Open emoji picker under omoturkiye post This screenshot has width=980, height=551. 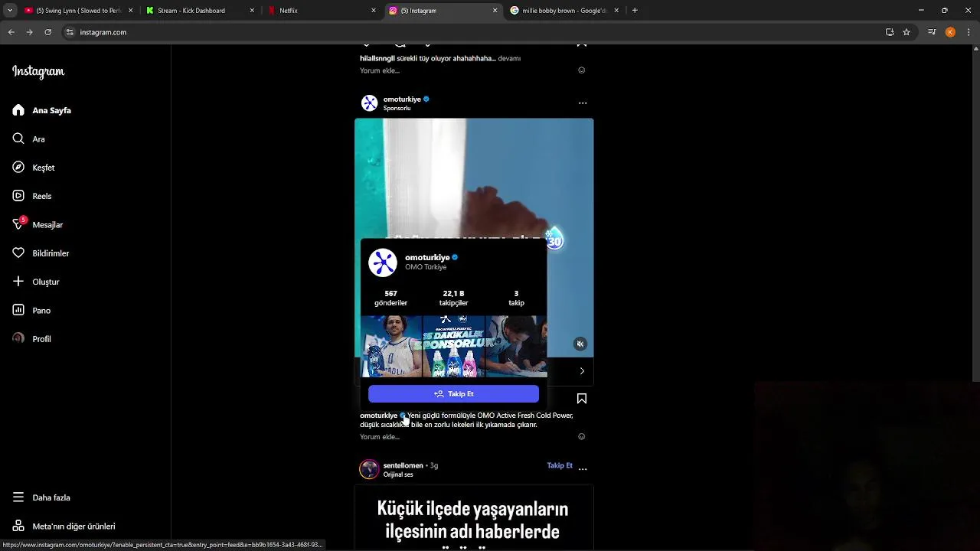tap(582, 437)
